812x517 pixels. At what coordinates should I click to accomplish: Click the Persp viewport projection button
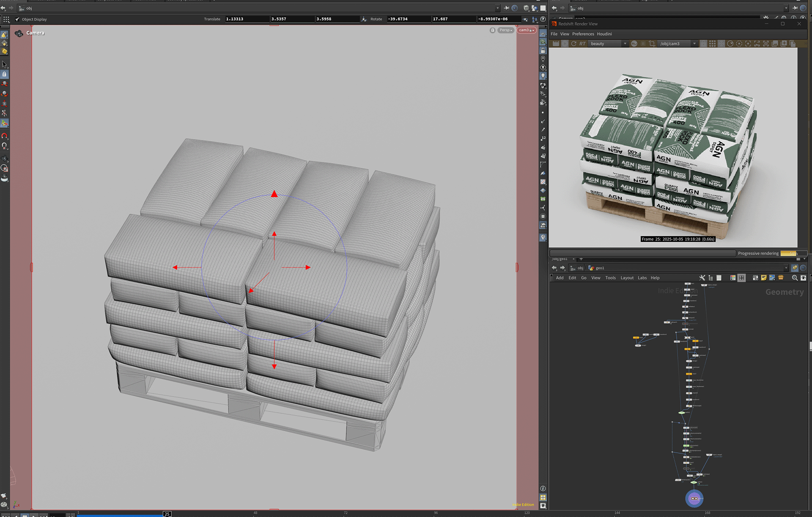click(505, 30)
